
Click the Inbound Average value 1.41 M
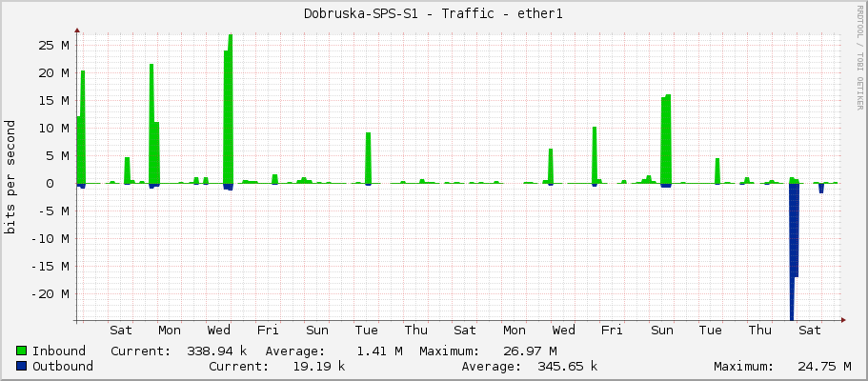tap(379, 351)
